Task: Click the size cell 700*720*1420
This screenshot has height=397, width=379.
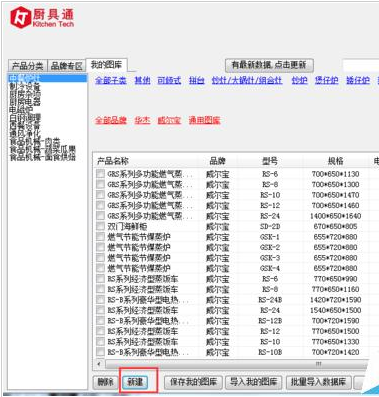Action: pyautogui.click(x=335, y=352)
